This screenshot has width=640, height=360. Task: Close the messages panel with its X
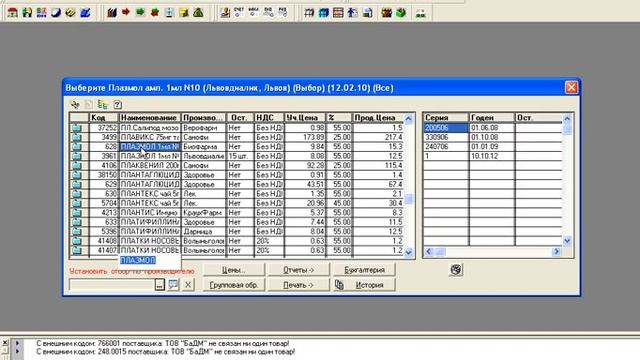pyautogui.click(x=5, y=343)
